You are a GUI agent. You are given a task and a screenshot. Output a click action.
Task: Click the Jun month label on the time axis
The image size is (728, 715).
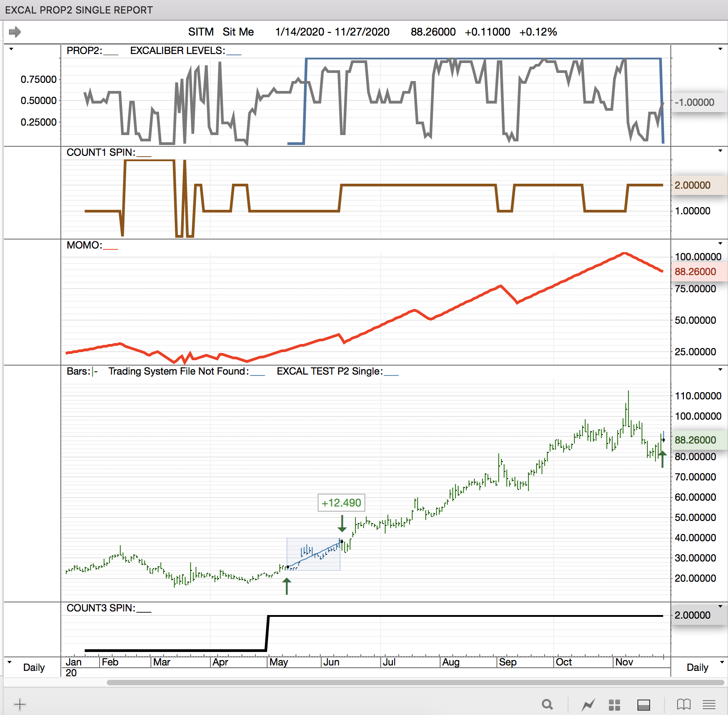[331, 662]
